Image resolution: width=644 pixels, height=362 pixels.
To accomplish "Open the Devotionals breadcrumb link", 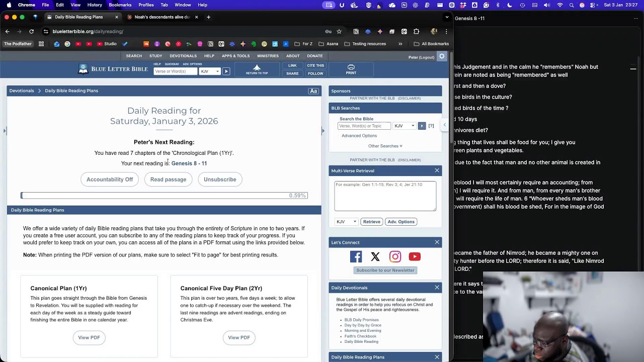I will 22,91.
